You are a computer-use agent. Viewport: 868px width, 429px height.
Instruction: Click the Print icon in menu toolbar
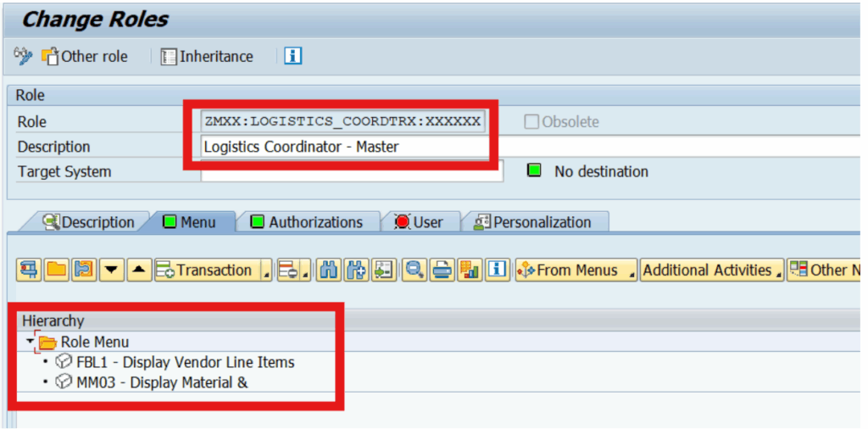[442, 270]
